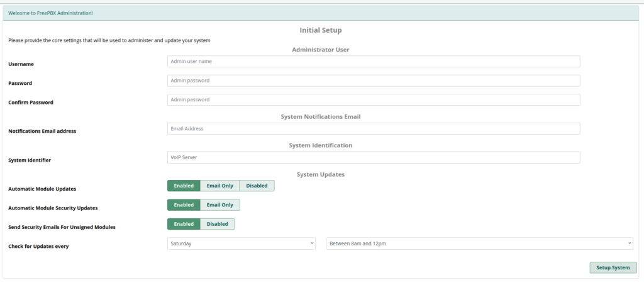Click the Administrator User section heading
Viewport: 644px width, 285px height.
320,50
